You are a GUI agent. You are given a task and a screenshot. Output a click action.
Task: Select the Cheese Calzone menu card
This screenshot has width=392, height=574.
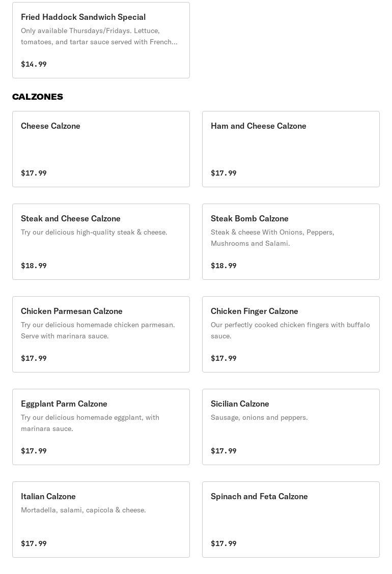pos(101,149)
